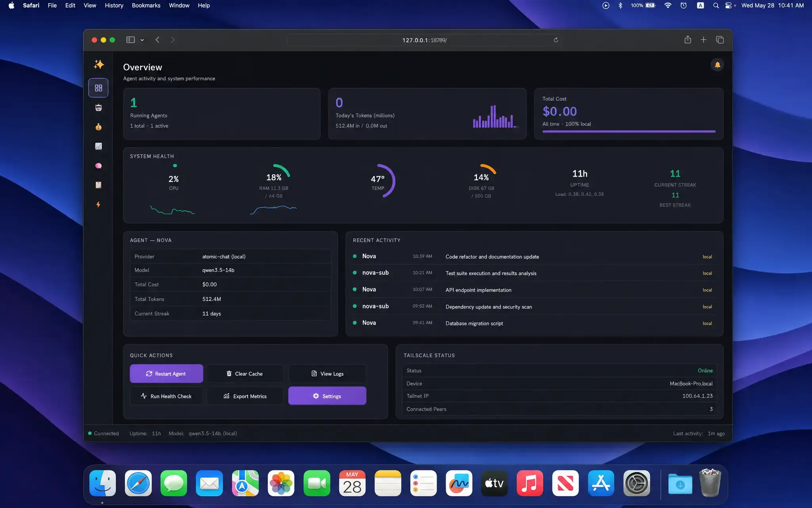The image size is (812, 508).
Task: Click the Restart Agent button
Action: pos(166,373)
